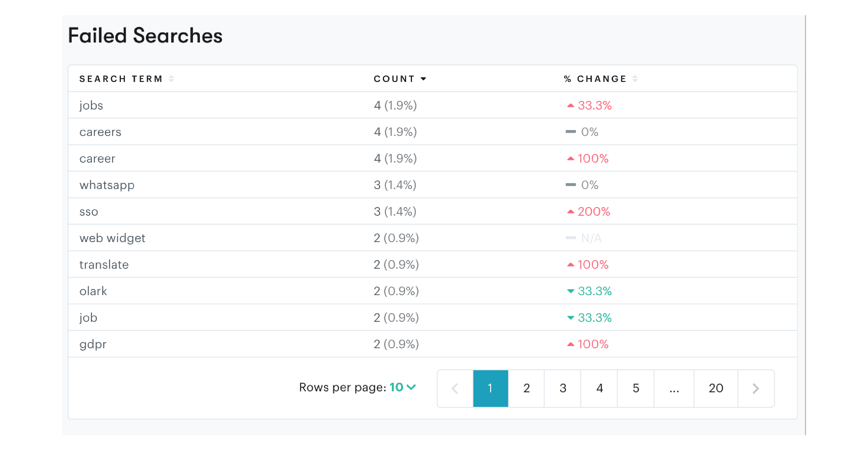Screen dimensions: 868x450
Task: Click the pagination ellipsis
Action: (674, 388)
